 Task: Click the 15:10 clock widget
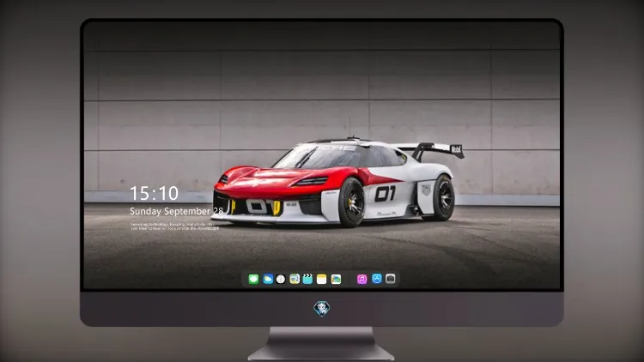point(154,193)
